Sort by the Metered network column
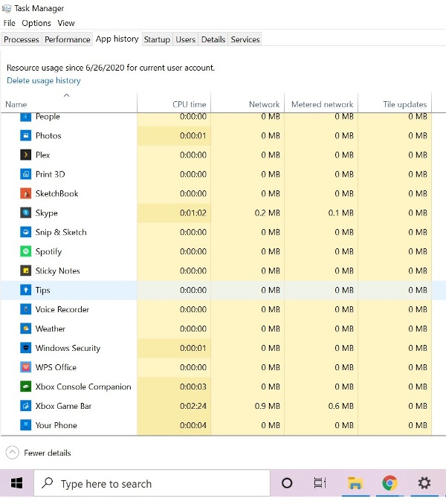446x504 pixels. [x=321, y=103]
